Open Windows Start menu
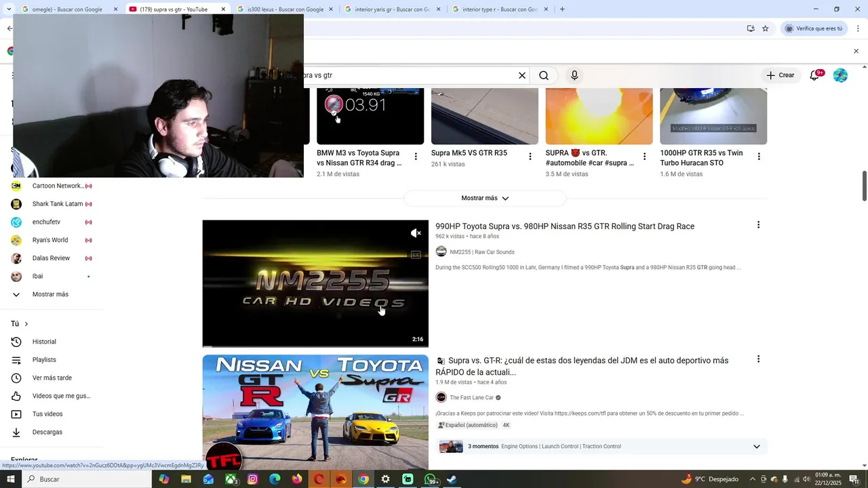868x488 pixels. [x=11, y=479]
